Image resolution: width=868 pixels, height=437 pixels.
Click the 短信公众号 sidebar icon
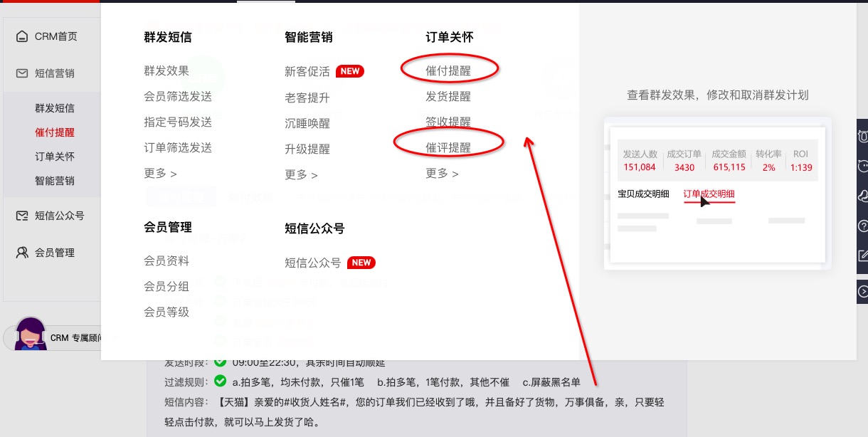pos(23,216)
